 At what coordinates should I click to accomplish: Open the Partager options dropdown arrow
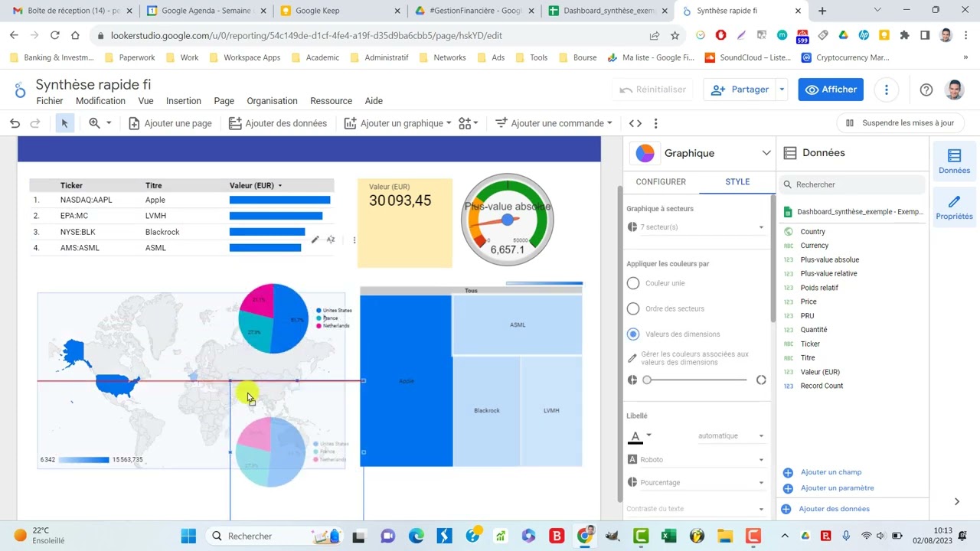(782, 90)
